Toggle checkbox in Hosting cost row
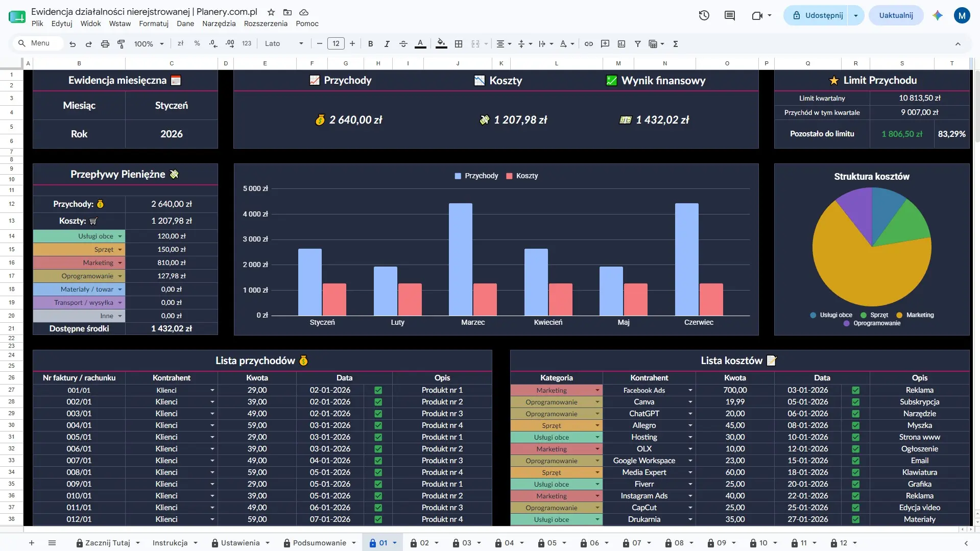Viewport: 980px width, 551px height. [855, 437]
